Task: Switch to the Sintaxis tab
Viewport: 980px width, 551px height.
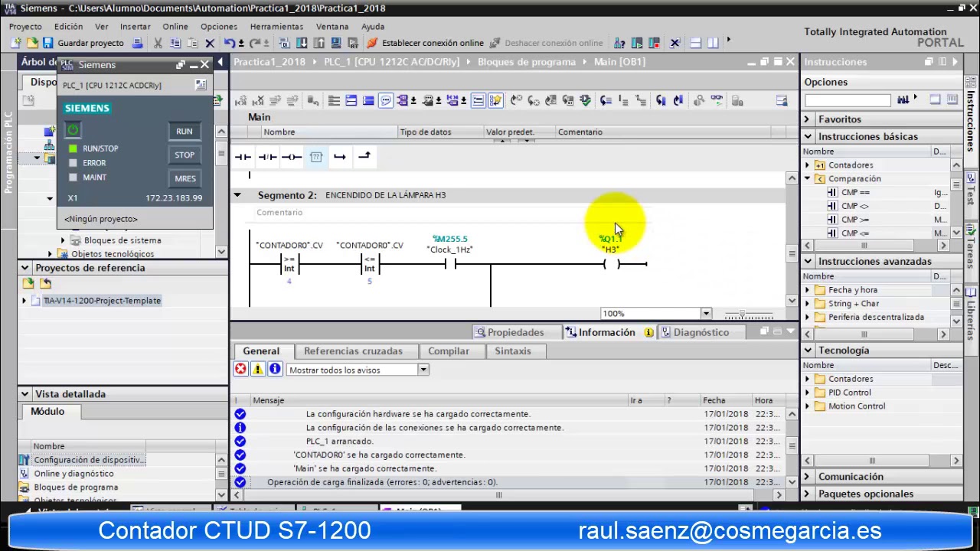Action: pyautogui.click(x=513, y=351)
